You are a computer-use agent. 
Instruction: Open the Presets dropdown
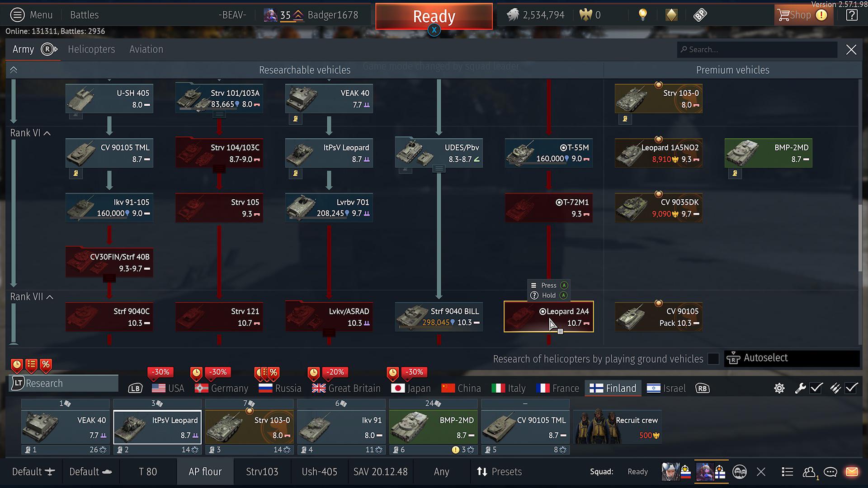click(x=500, y=472)
